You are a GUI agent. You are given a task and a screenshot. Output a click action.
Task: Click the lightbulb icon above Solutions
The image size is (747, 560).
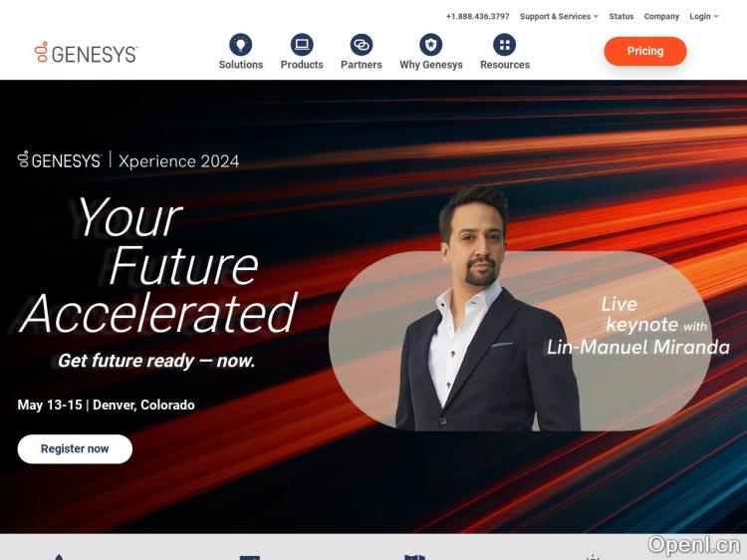coord(241,45)
